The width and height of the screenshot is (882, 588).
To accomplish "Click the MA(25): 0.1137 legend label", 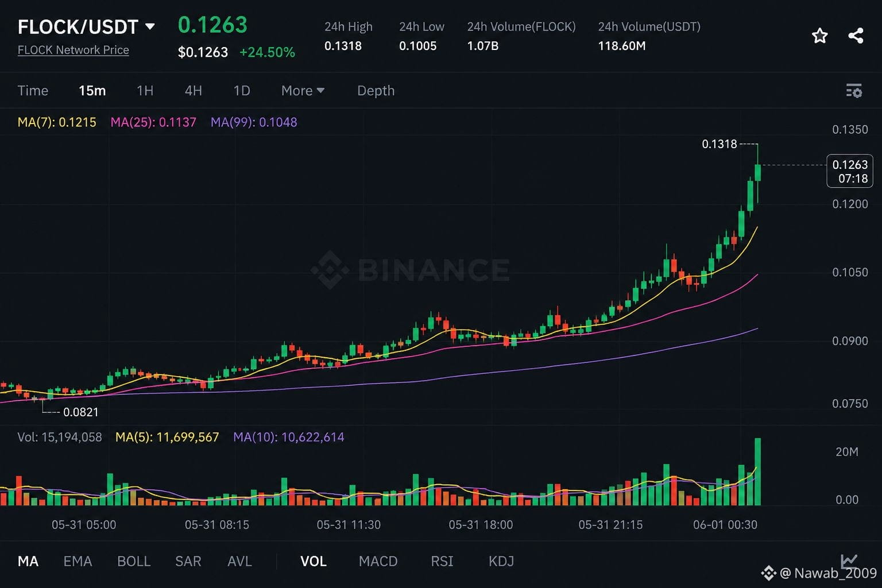I will pos(153,122).
